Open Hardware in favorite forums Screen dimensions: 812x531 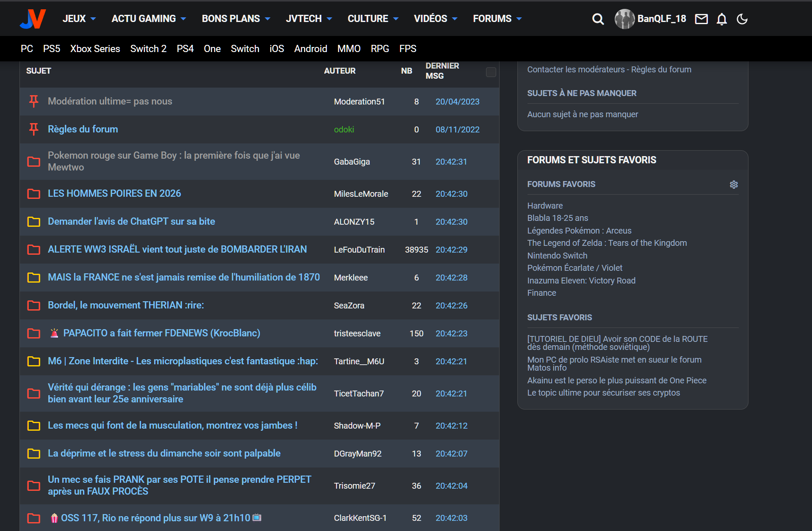[544, 206]
